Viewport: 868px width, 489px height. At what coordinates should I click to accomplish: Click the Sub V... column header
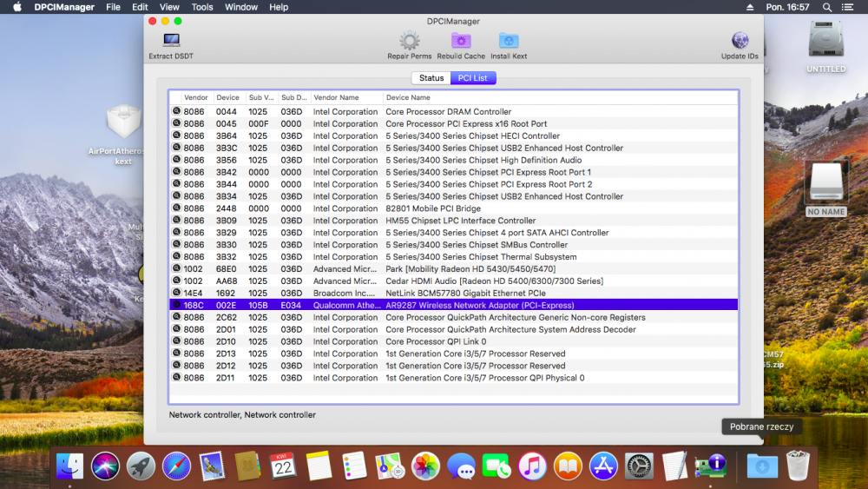coord(260,97)
